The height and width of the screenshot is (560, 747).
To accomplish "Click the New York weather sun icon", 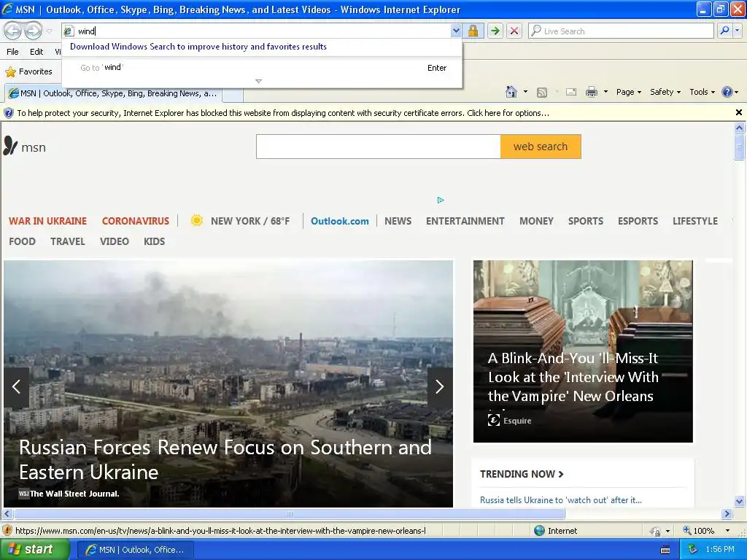I will 196,220.
